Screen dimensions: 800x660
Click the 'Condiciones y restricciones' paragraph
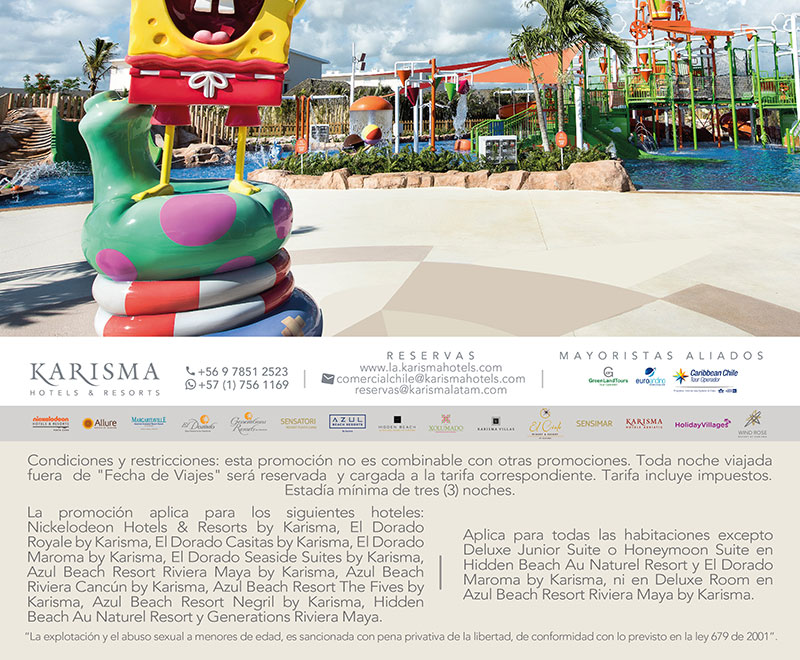pos(399,475)
